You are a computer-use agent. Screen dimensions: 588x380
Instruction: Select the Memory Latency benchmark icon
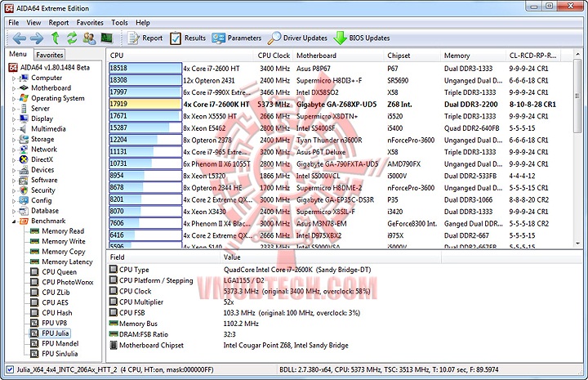(34, 262)
